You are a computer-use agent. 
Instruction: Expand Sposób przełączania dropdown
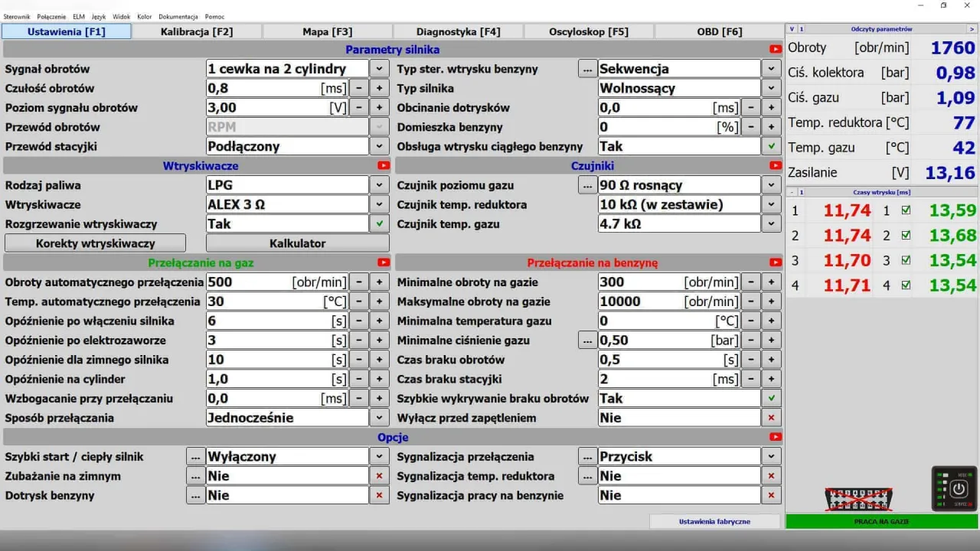click(379, 418)
